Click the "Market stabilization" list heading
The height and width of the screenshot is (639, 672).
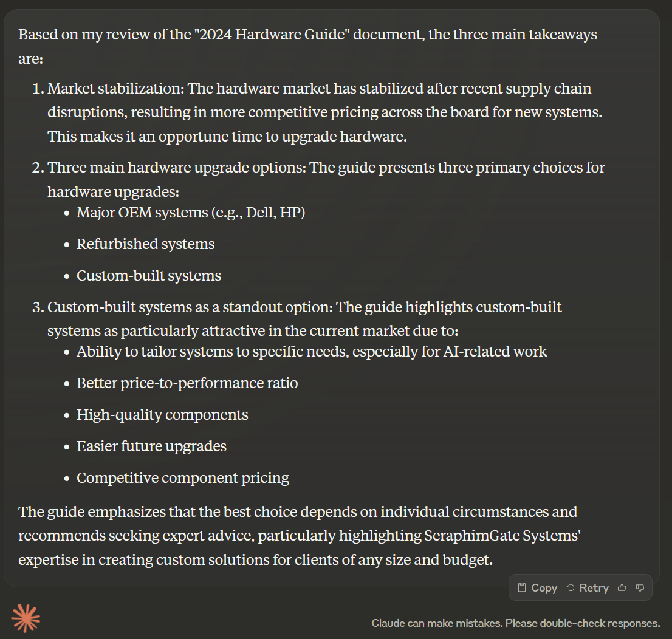click(115, 89)
